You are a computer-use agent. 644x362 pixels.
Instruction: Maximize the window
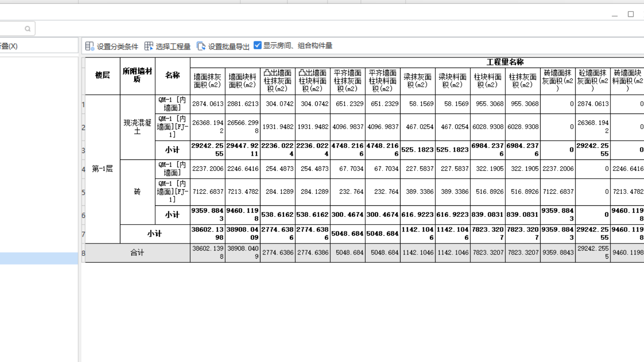pos(631,14)
